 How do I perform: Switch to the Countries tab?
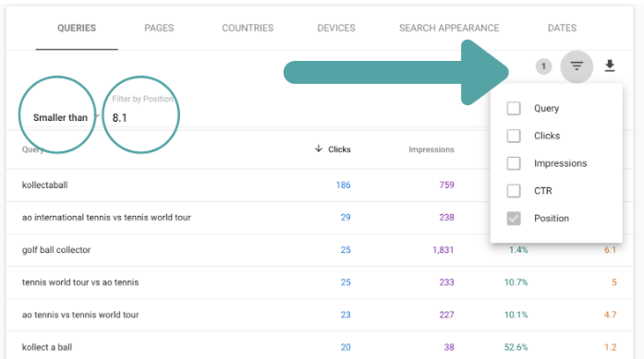[248, 28]
